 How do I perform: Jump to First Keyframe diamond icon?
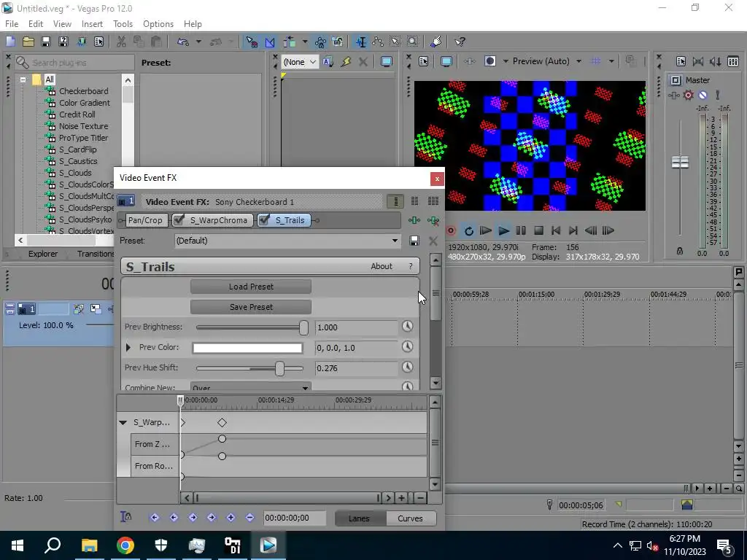click(155, 518)
